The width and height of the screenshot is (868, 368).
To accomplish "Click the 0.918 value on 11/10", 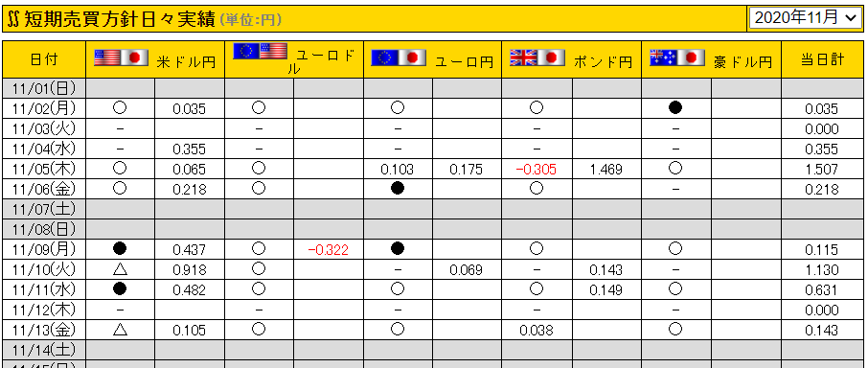I will (190, 270).
